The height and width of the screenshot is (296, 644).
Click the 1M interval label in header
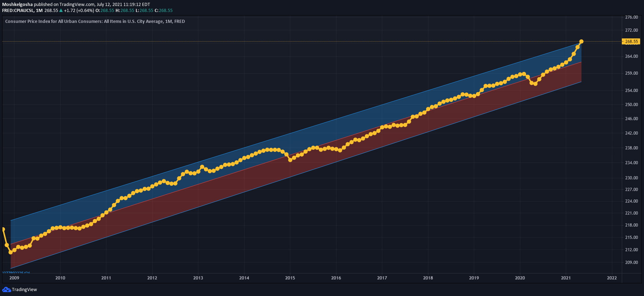(x=39, y=11)
